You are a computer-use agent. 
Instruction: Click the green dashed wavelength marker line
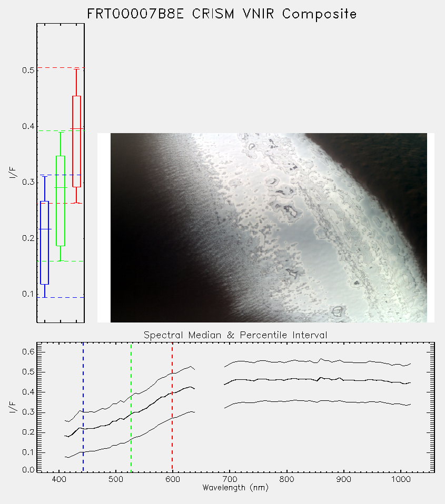pos(131,407)
